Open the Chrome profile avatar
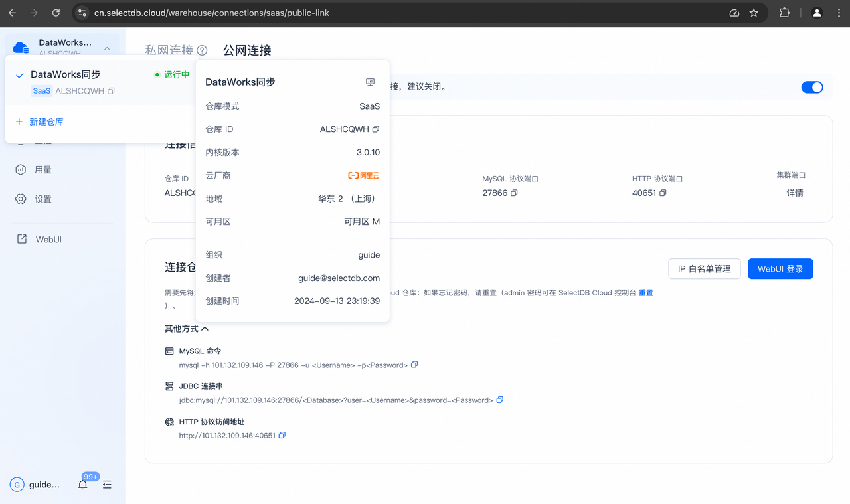This screenshot has height=504, width=850. [817, 13]
